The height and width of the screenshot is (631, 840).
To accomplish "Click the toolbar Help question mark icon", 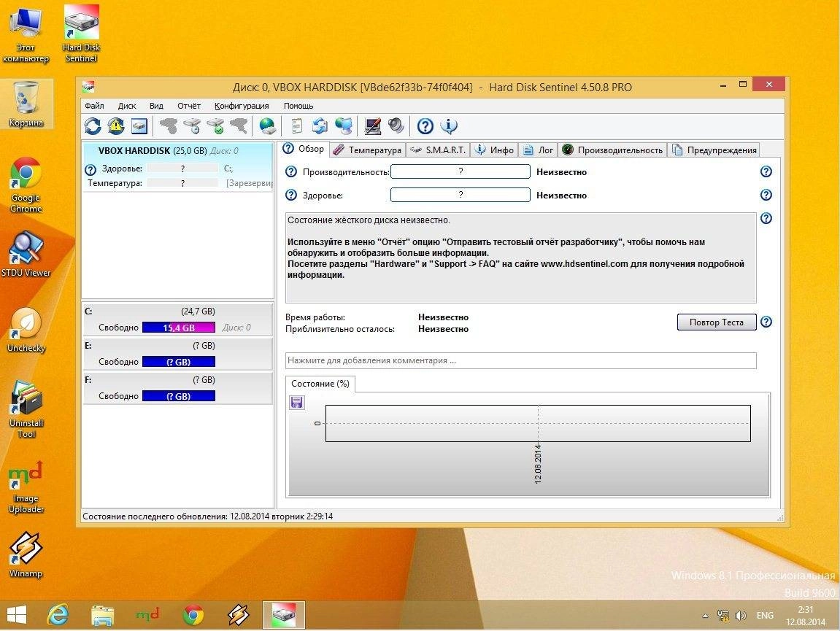I will click(425, 126).
